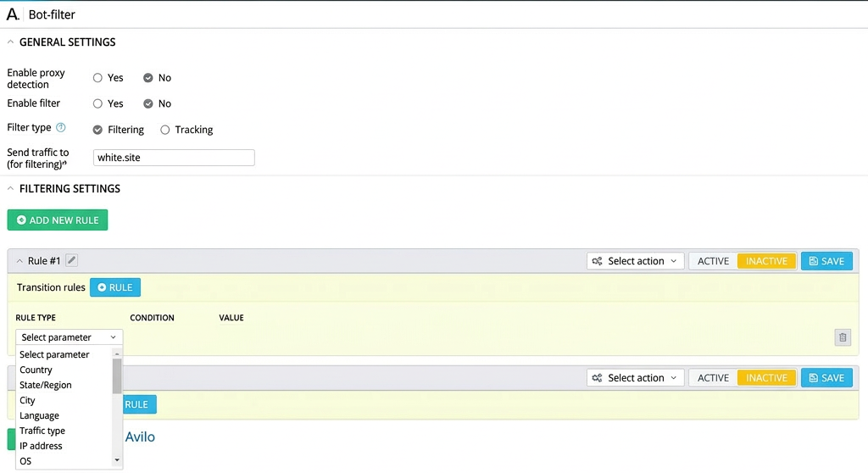Click the Transition rules label in Rule #1
The height and width of the screenshot is (473, 868).
click(x=51, y=287)
